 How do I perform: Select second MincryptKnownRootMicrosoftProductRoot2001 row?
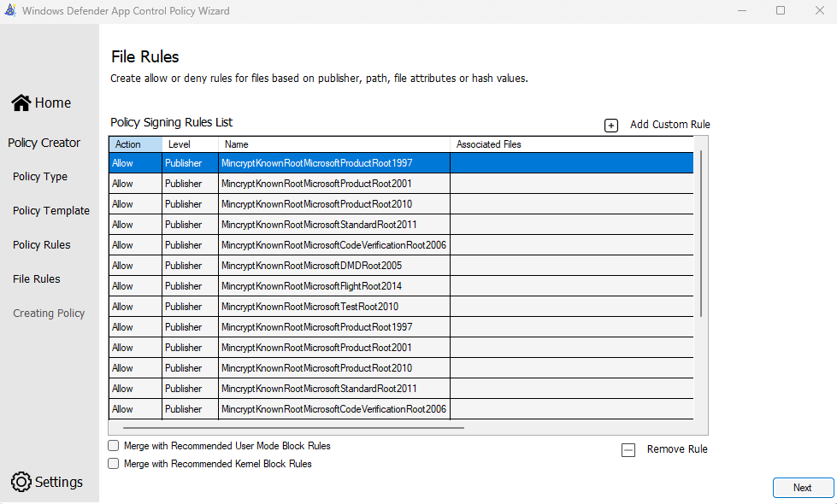(402, 347)
